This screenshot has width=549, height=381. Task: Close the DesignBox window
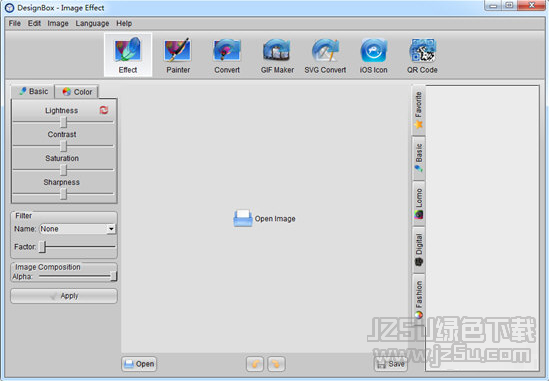pyautogui.click(x=531, y=6)
